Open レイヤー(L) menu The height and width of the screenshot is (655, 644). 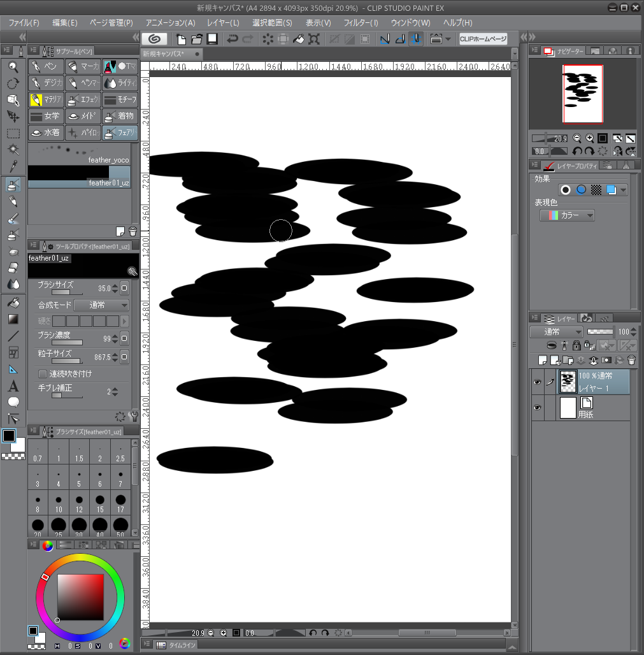pyautogui.click(x=223, y=22)
